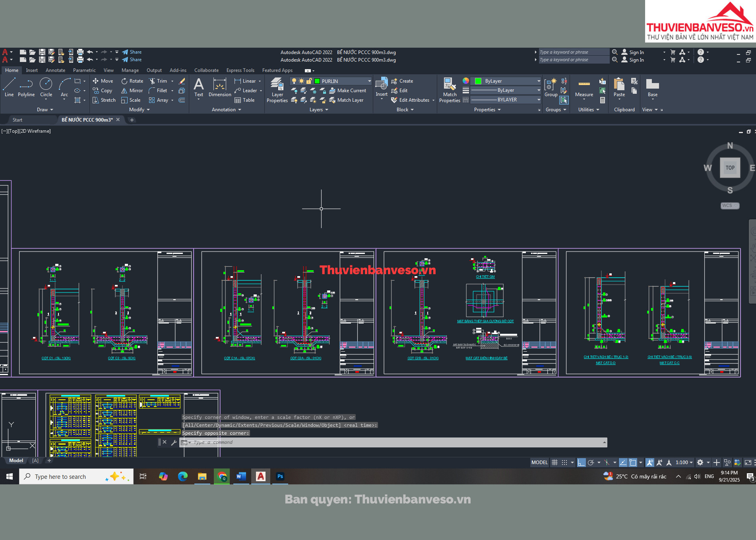Activate the Circle tool in Draw panel
This screenshot has height=540, width=756.
point(46,87)
